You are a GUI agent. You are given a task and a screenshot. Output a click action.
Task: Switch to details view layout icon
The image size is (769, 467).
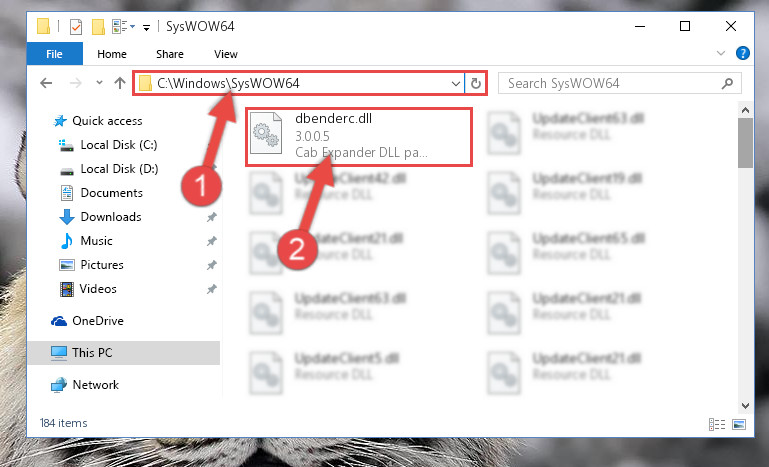coord(717,424)
